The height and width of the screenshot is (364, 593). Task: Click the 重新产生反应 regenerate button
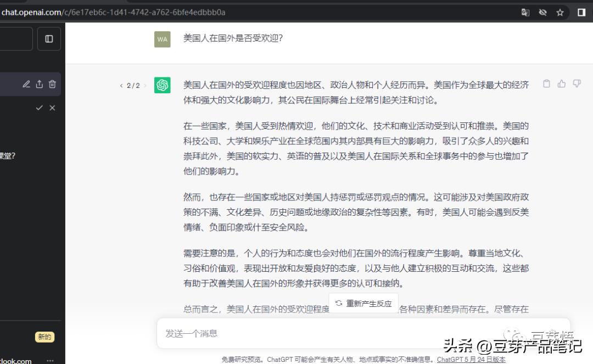tap(363, 303)
